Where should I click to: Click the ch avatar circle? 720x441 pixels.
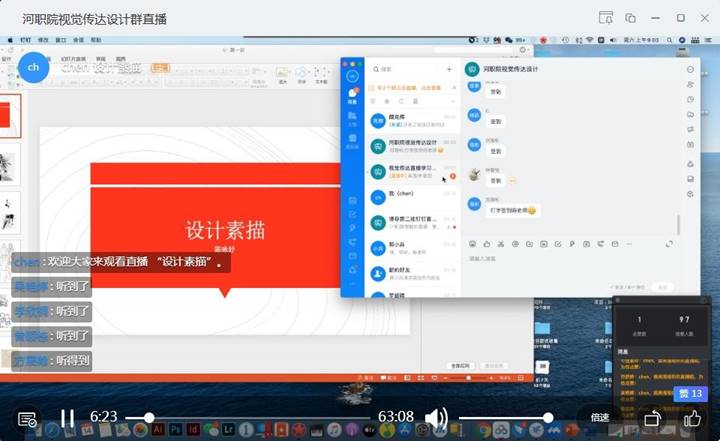[33, 67]
